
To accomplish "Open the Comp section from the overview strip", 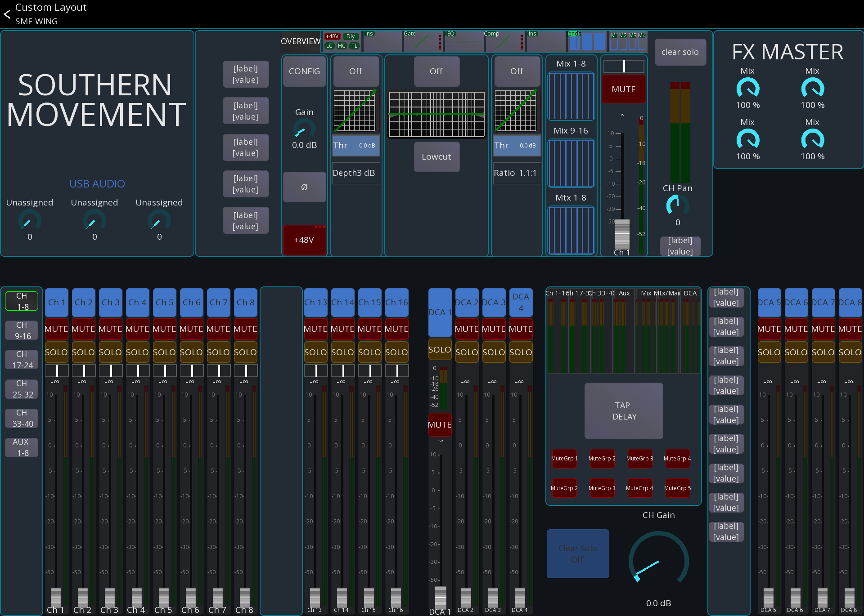I will coord(504,41).
